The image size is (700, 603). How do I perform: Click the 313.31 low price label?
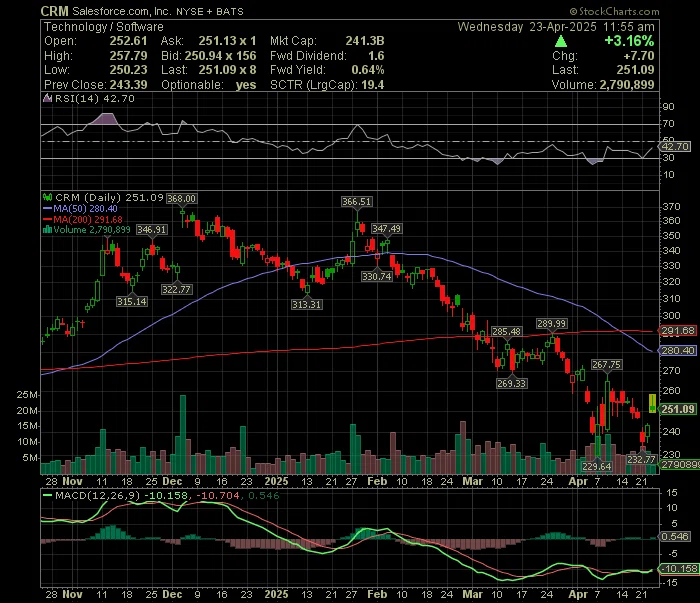click(x=306, y=304)
